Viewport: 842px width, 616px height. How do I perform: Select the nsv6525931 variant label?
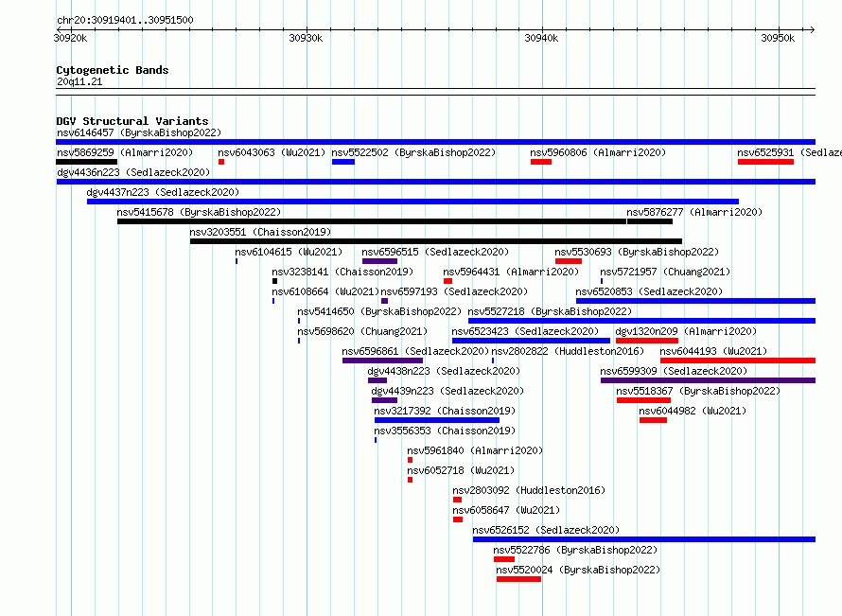pos(789,152)
